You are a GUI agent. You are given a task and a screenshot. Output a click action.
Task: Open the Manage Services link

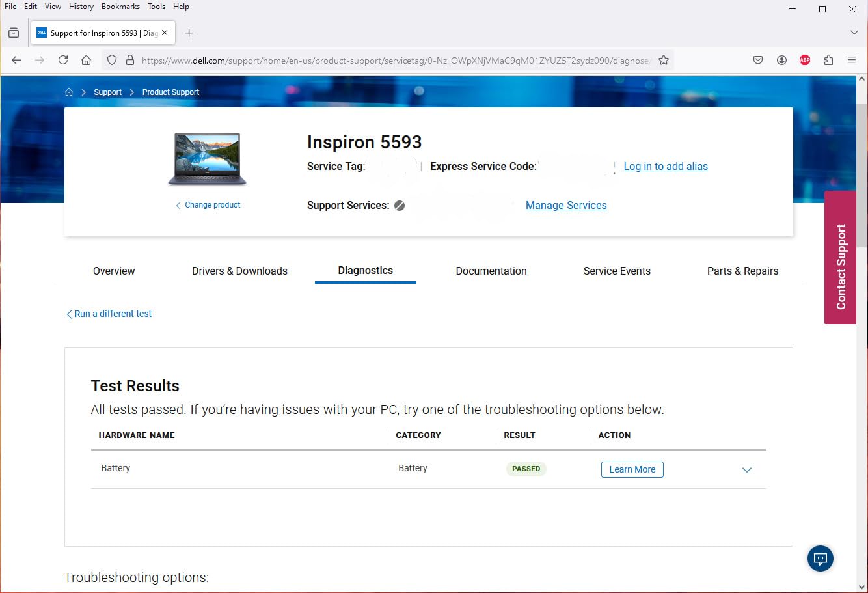(x=566, y=205)
